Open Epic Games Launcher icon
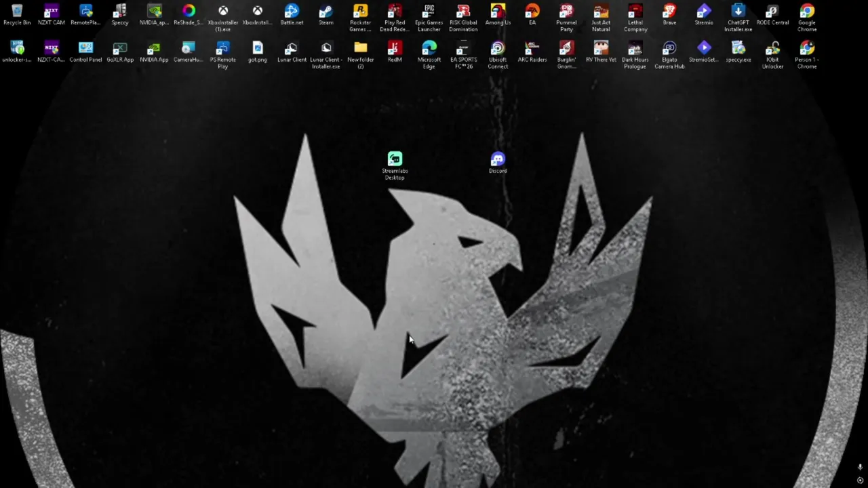868x488 pixels. [429, 18]
